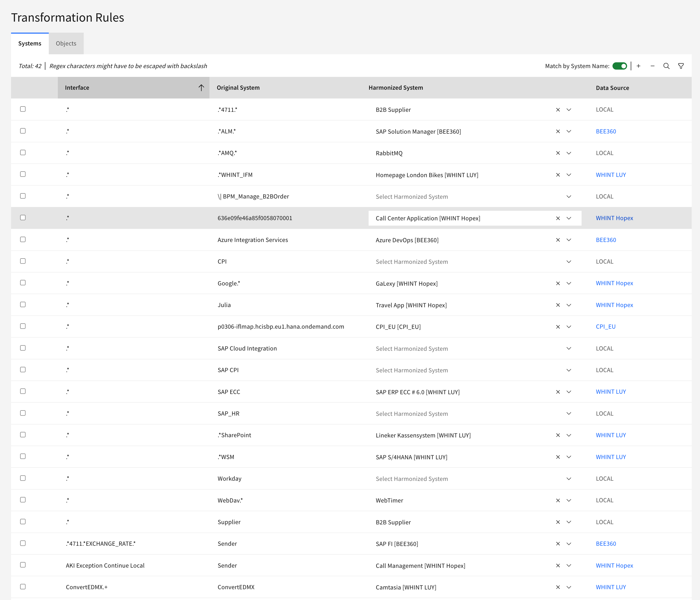This screenshot has height=600, width=700.
Task: Expand dropdown arrow beside RabbitMQ
Action: click(x=569, y=153)
